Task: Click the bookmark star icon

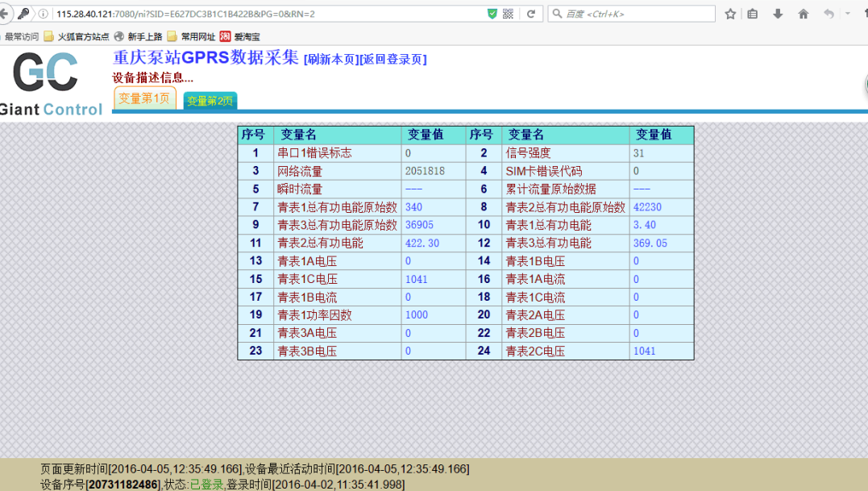Action: coord(730,14)
